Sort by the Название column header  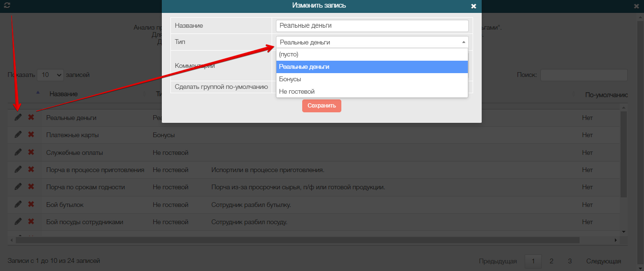coord(63,94)
